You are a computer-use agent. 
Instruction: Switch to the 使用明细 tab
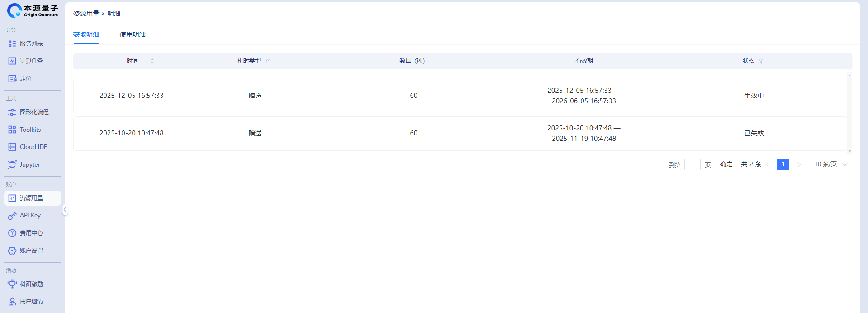133,34
